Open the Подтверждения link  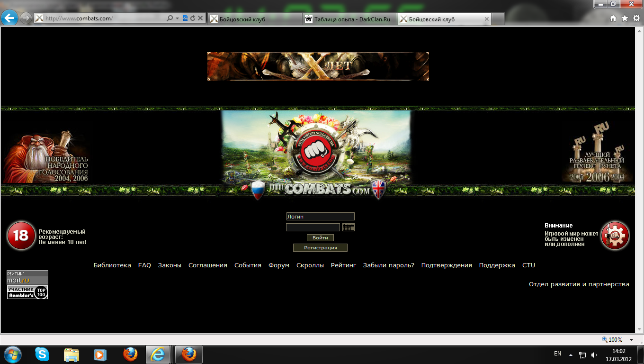coord(447,265)
